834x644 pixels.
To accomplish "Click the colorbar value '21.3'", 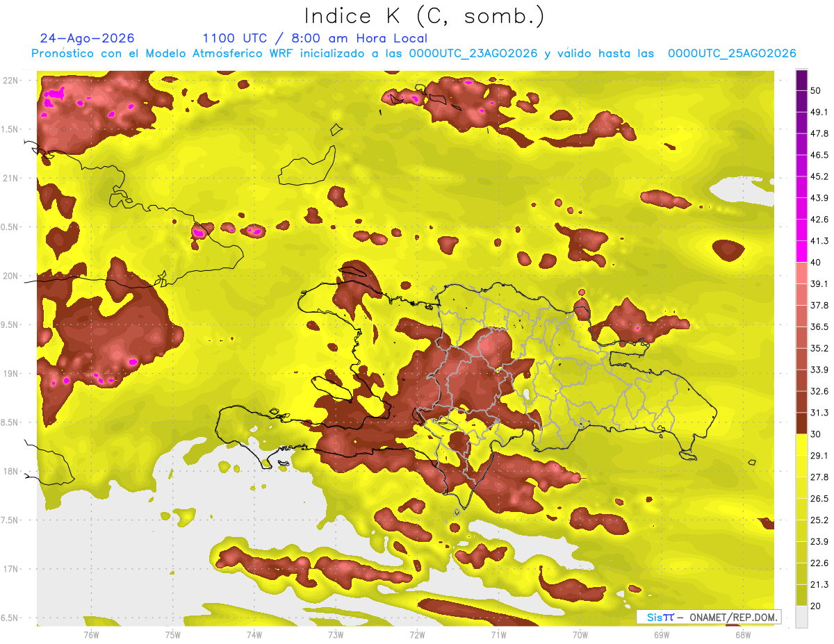I will 819,584.
